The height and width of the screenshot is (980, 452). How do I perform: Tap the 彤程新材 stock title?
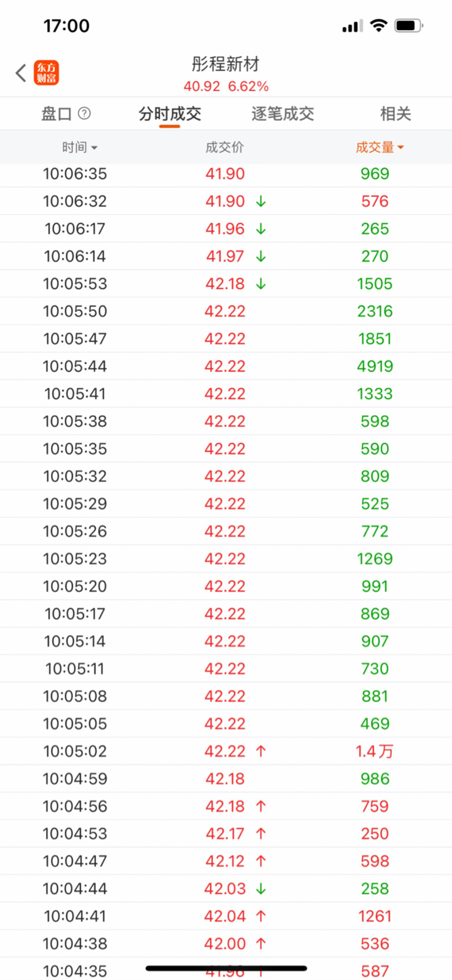[225, 64]
